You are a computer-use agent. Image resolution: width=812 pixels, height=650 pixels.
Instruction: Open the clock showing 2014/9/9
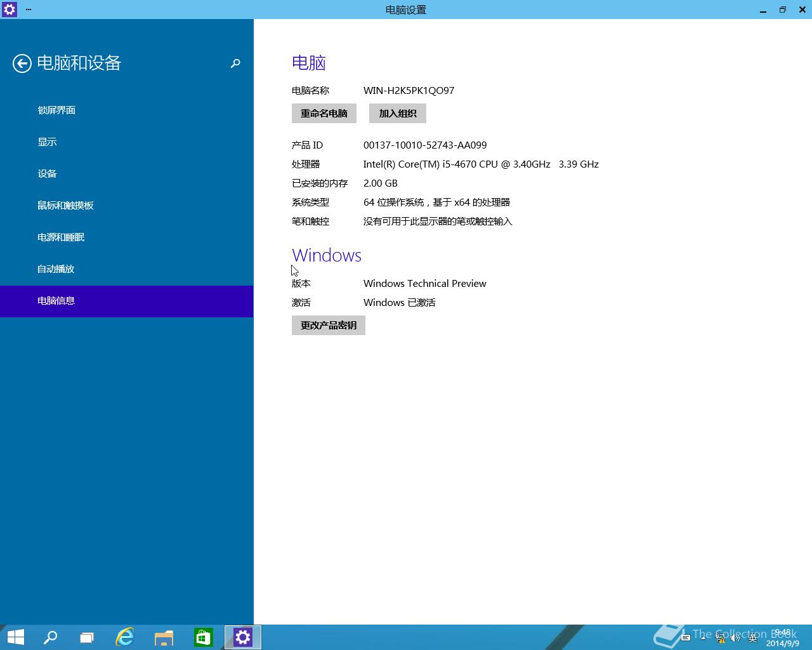click(783, 638)
